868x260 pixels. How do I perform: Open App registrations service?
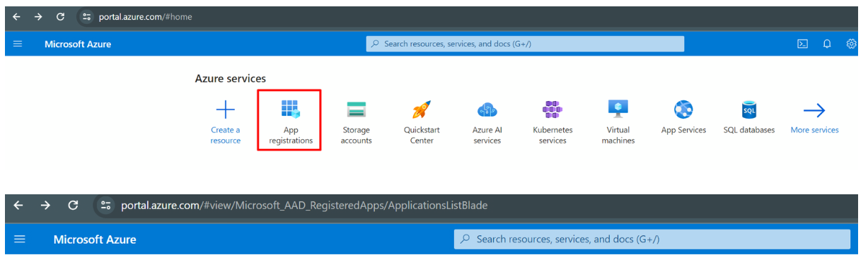click(290, 119)
